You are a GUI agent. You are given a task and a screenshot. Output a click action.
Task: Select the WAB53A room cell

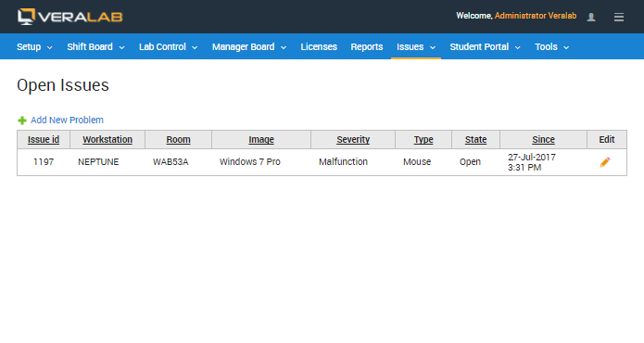178,162
